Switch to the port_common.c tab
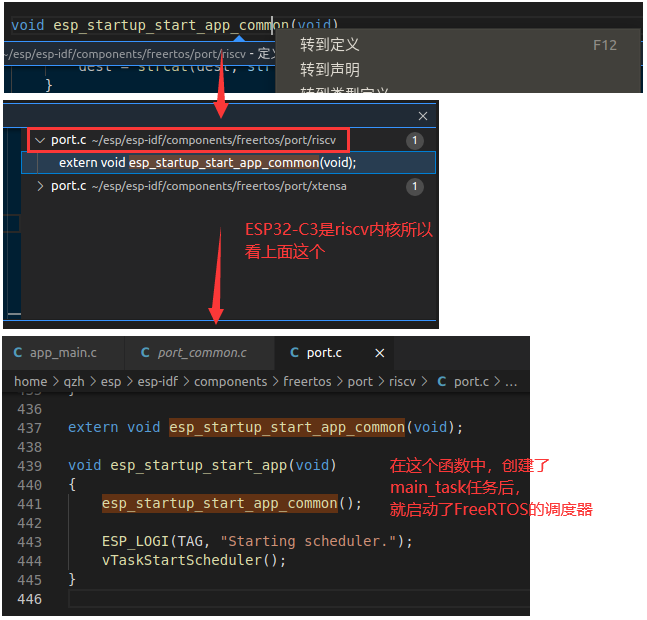 tap(199, 353)
